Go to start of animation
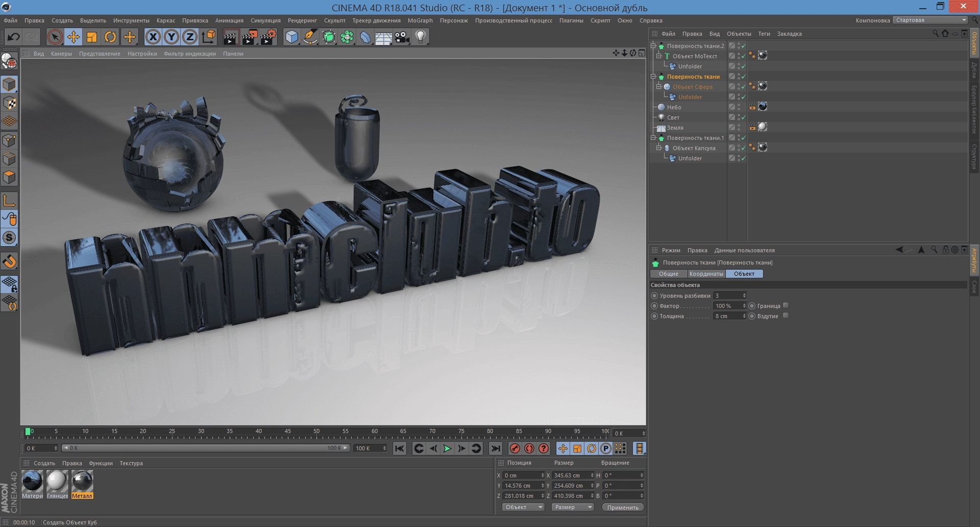980x527 pixels. coord(400,448)
